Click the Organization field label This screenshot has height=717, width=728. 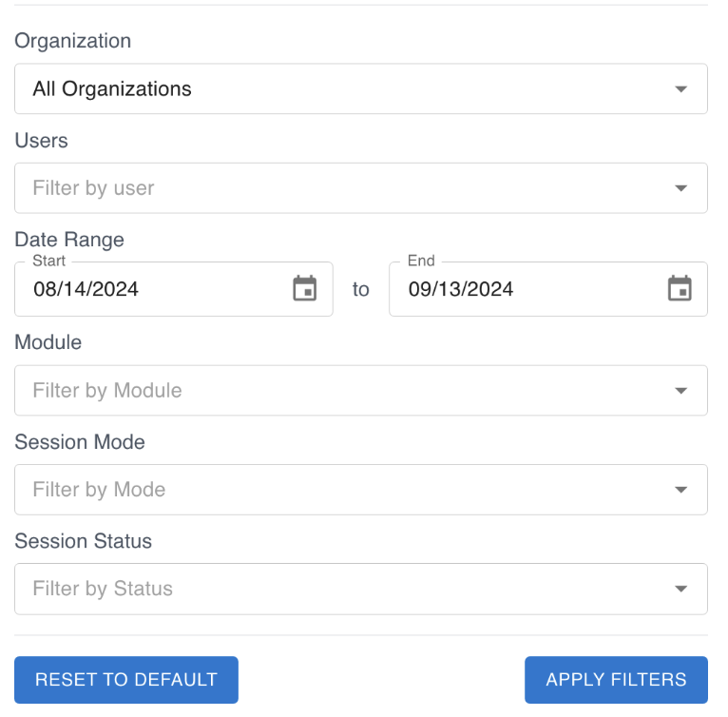[x=73, y=41]
